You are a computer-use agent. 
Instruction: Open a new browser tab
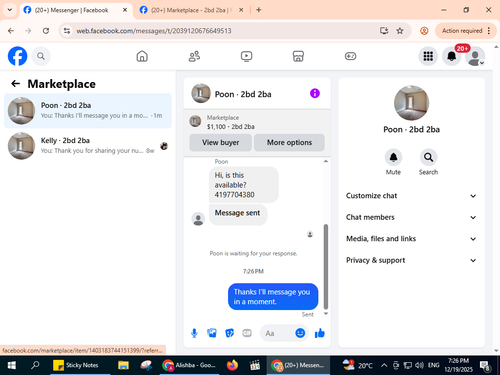coord(258,10)
